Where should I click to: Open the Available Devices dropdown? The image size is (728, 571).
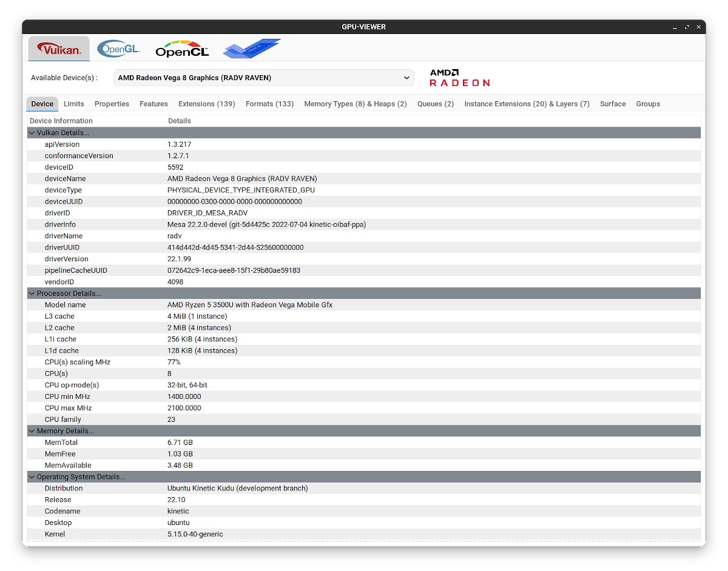(x=263, y=78)
